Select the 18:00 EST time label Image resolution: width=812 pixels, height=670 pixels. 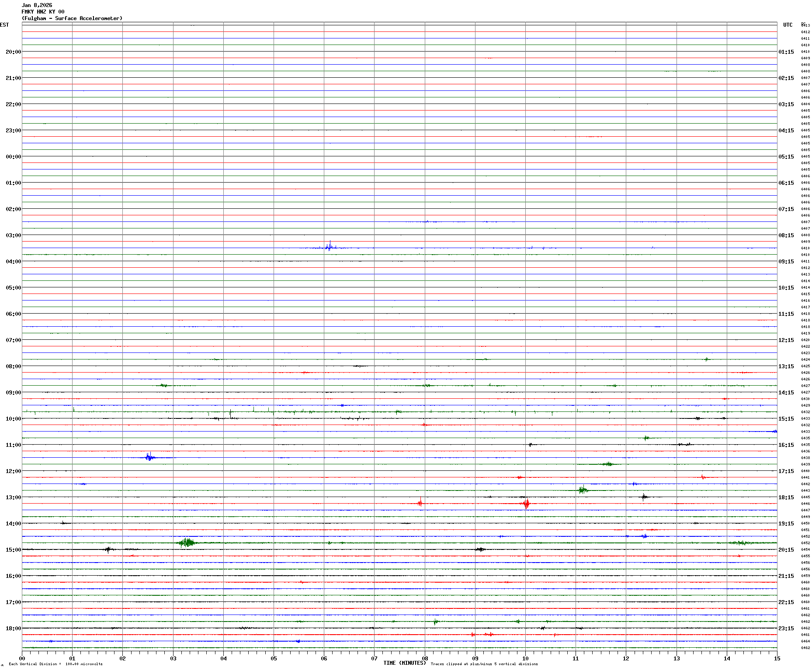coord(13,629)
